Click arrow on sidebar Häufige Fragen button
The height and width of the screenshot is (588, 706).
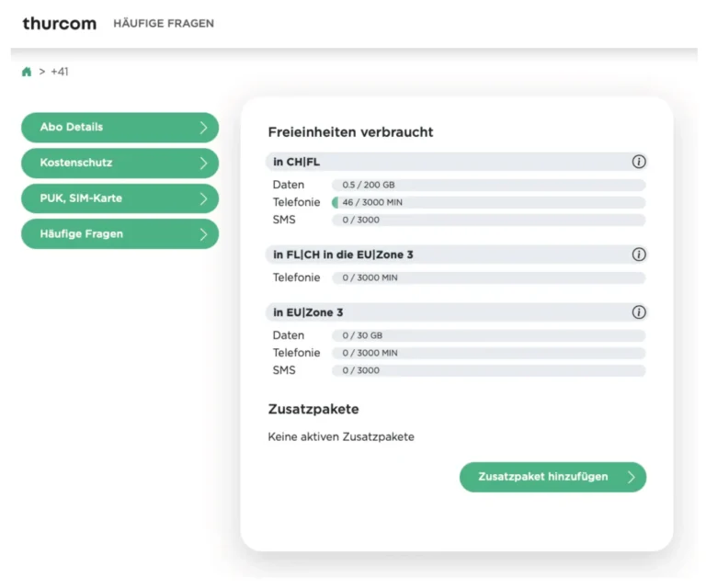pos(204,234)
